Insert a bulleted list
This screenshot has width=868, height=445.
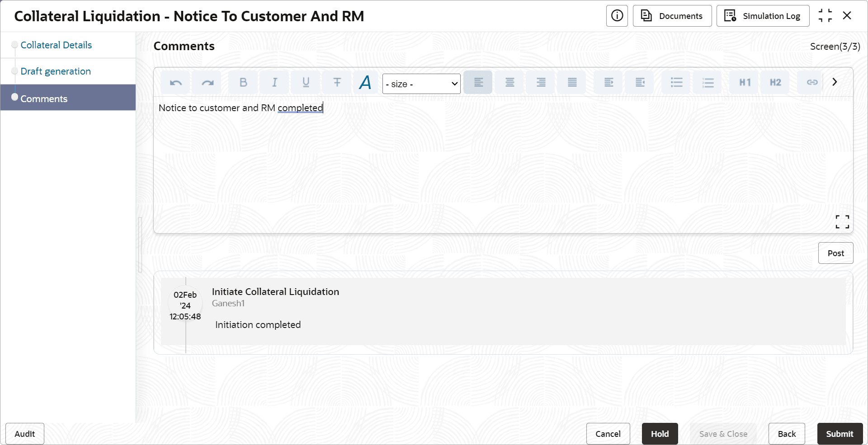click(676, 83)
